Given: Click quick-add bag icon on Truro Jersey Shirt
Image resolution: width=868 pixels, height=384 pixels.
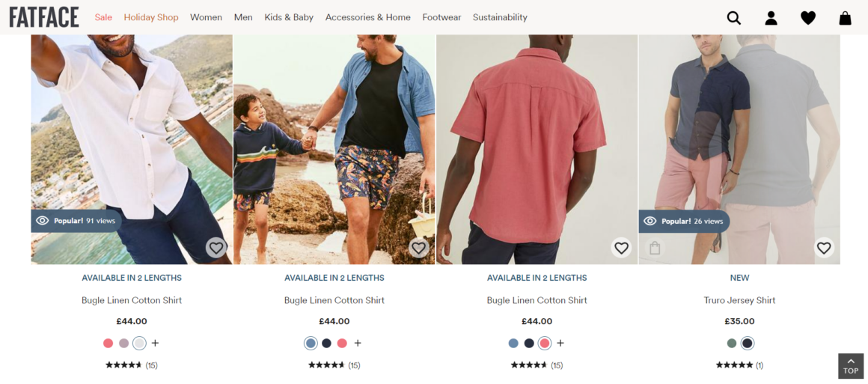Looking at the screenshot, I should [x=655, y=248].
